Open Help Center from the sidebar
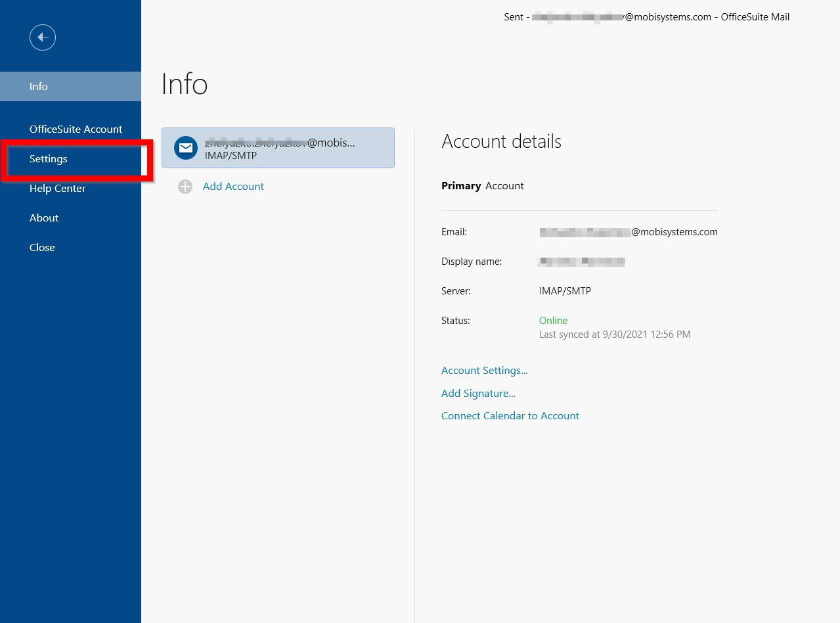The image size is (840, 623). (70, 188)
